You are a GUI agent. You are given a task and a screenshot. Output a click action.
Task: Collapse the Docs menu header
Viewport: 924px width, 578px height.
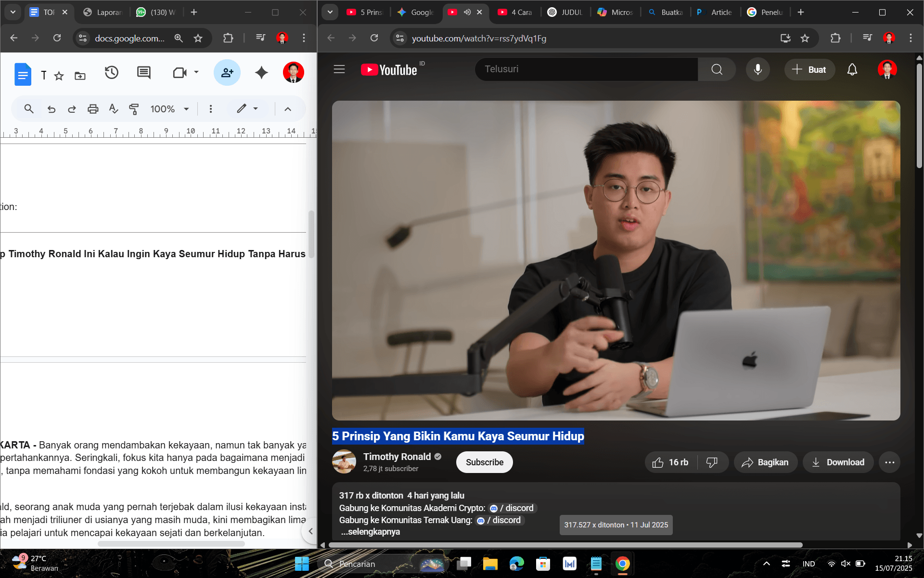288,109
